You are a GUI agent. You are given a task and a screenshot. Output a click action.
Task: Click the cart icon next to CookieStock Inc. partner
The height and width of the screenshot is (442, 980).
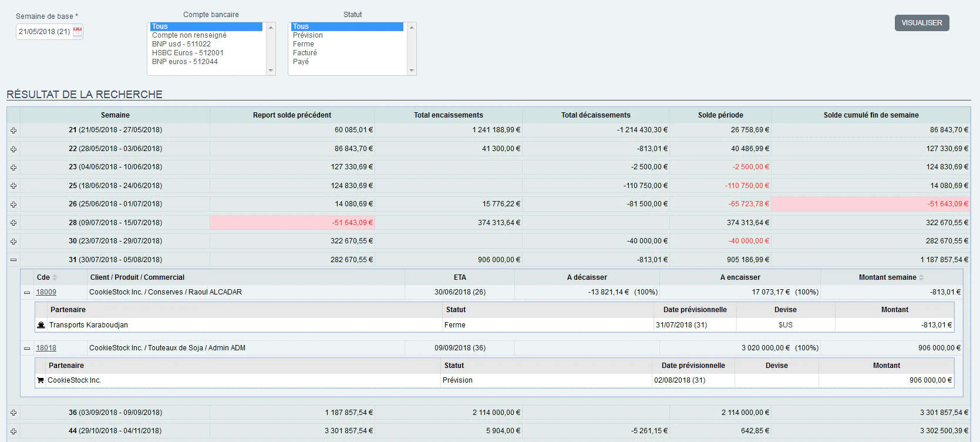(41, 380)
